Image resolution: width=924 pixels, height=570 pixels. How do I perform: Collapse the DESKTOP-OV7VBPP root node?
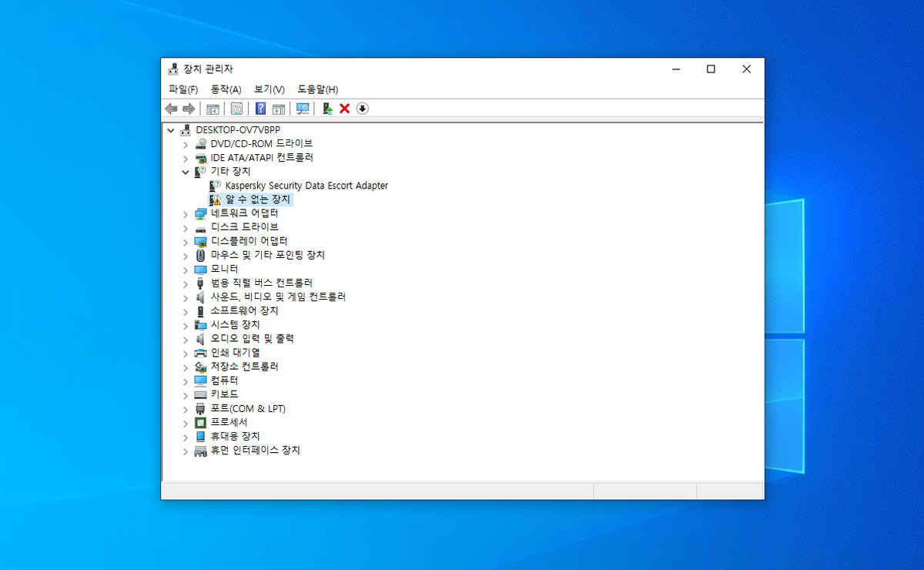[171, 130]
